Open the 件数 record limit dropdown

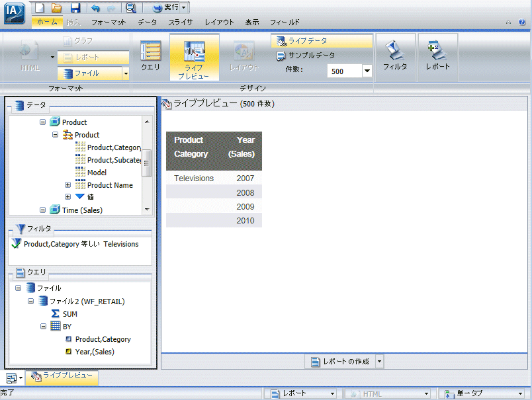pyautogui.click(x=367, y=71)
